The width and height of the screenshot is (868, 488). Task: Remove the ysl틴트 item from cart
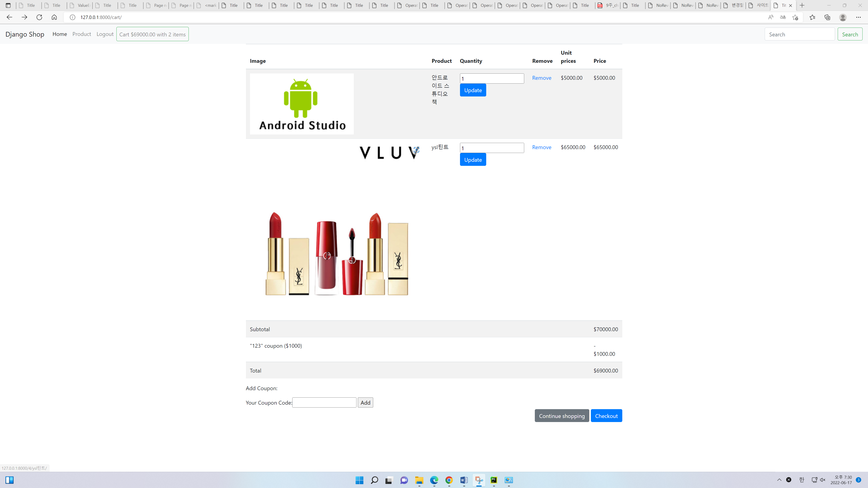click(x=542, y=147)
